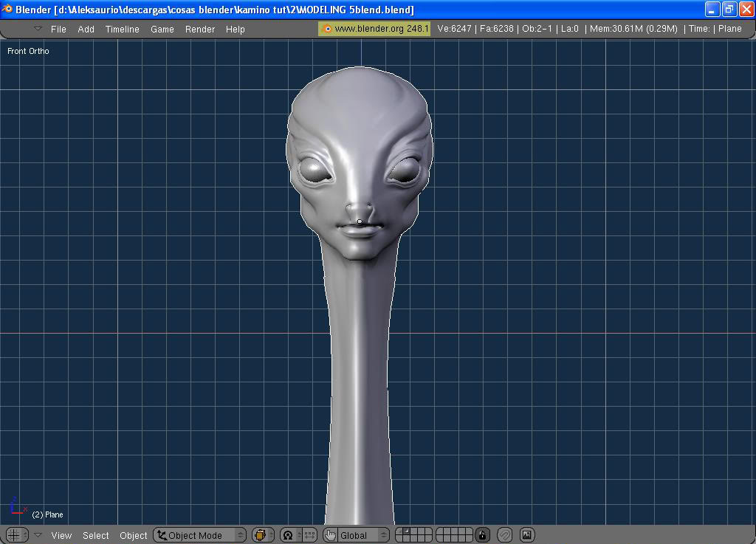Open the window type selector icon
The width and height of the screenshot is (756, 544).
click(x=16, y=535)
